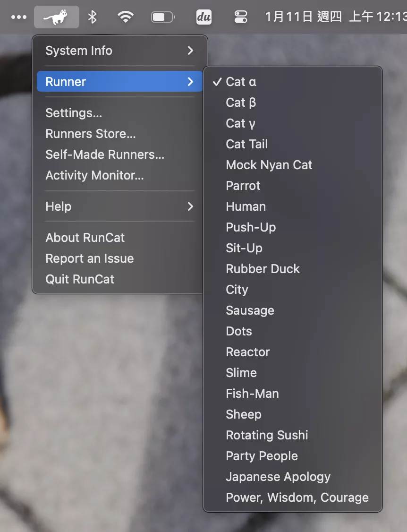Select the Human runner
Viewport: 407px width, 532px height.
[x=293, y=206]
